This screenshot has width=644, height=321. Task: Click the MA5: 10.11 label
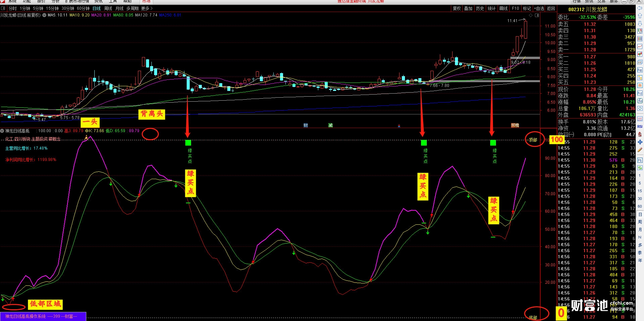point(57,15)
